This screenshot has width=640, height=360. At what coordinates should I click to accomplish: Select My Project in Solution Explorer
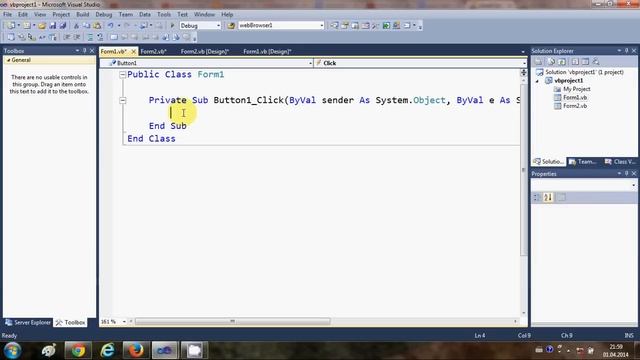point(576,89)
